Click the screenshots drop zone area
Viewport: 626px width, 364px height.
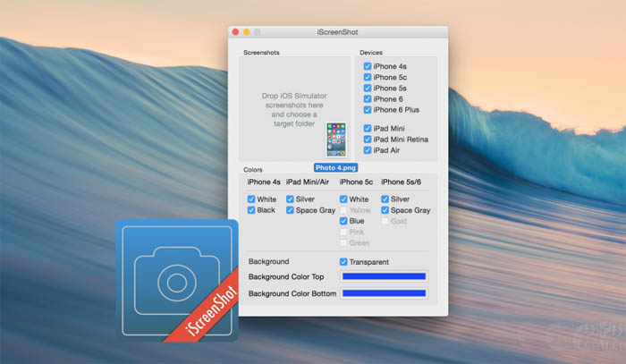pyautogui.click(x=294, y=108)
